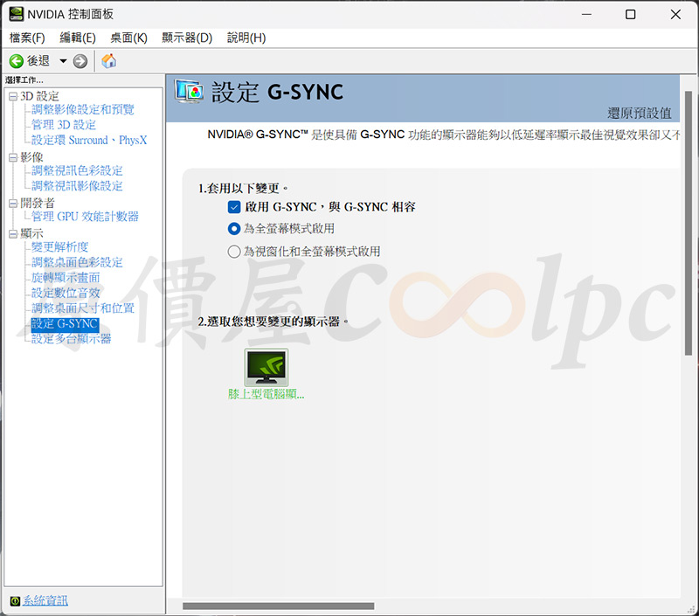Screen dimensions: 699x616
Task: Click the NVIDIA system info icon
Action: [15, 601]
